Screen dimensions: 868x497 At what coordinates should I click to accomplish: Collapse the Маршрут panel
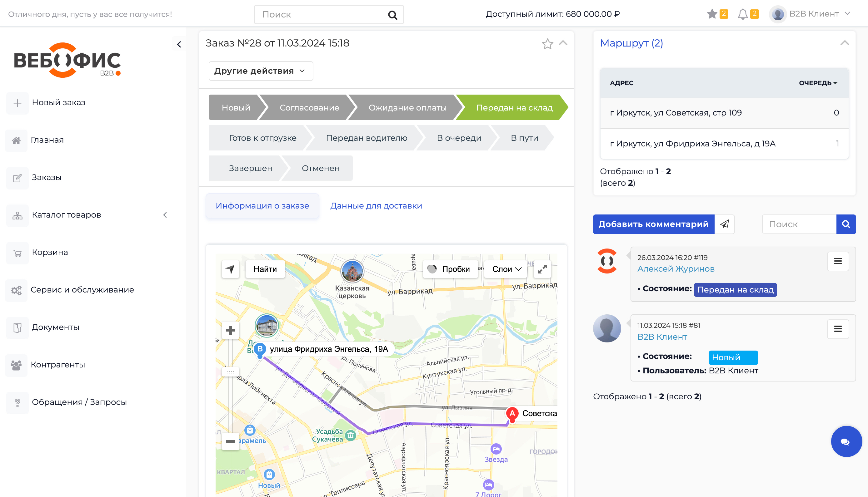845,43
